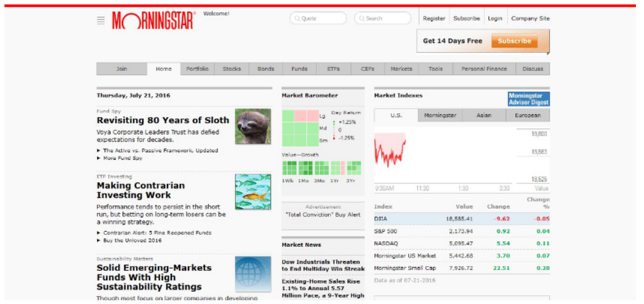
Task: Click the ETF Investing category label
Action: [x=114, y=177]
